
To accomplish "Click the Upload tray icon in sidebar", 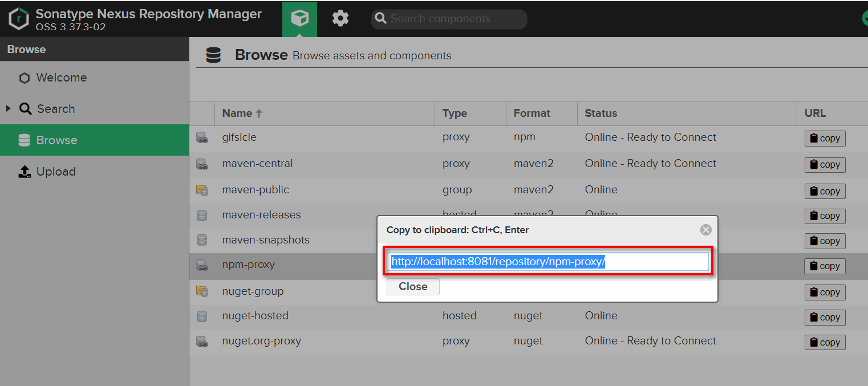I will 25,172.
